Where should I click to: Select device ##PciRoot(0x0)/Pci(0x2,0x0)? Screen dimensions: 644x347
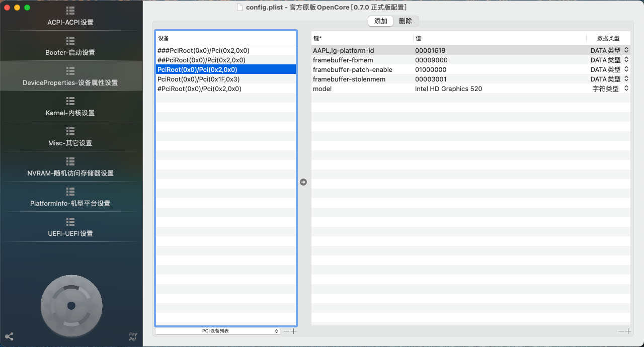[x=226, y=60]
